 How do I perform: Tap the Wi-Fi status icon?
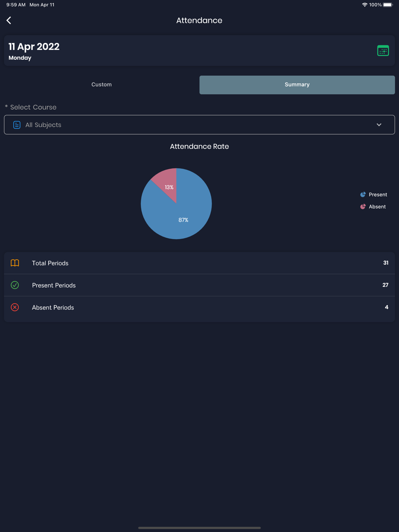tap(365, 5)
